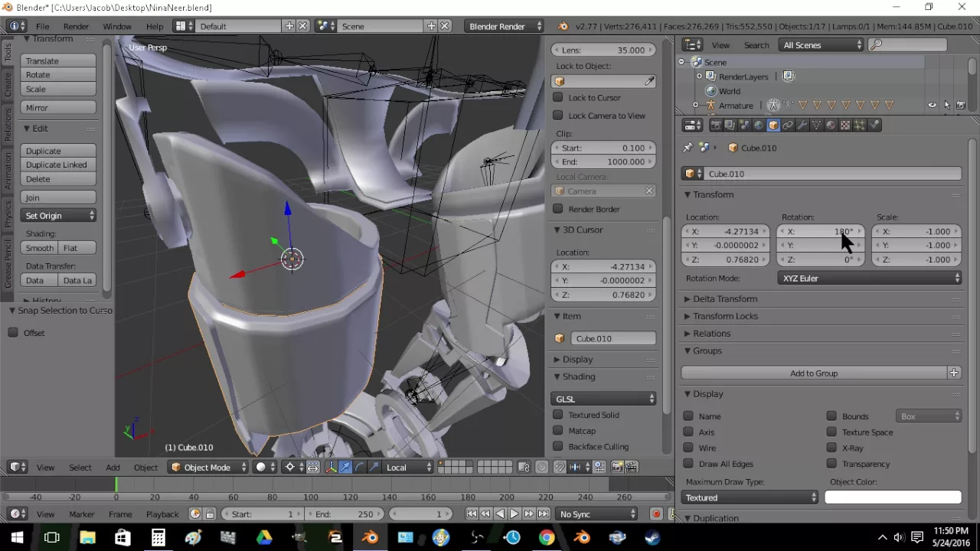The width and height of the screenshot is (980, 551).
Task: Click the Duplicate Linked button
Action: pyautogui.click(x=58, y=165)
